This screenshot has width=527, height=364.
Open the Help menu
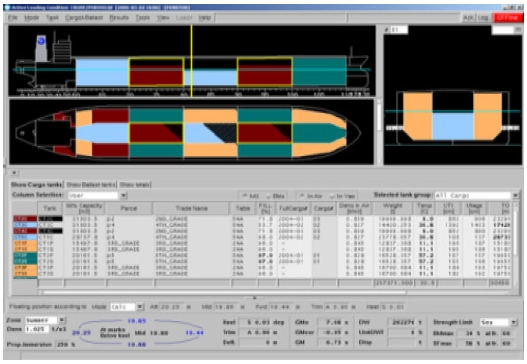click(x=205, y=17)
